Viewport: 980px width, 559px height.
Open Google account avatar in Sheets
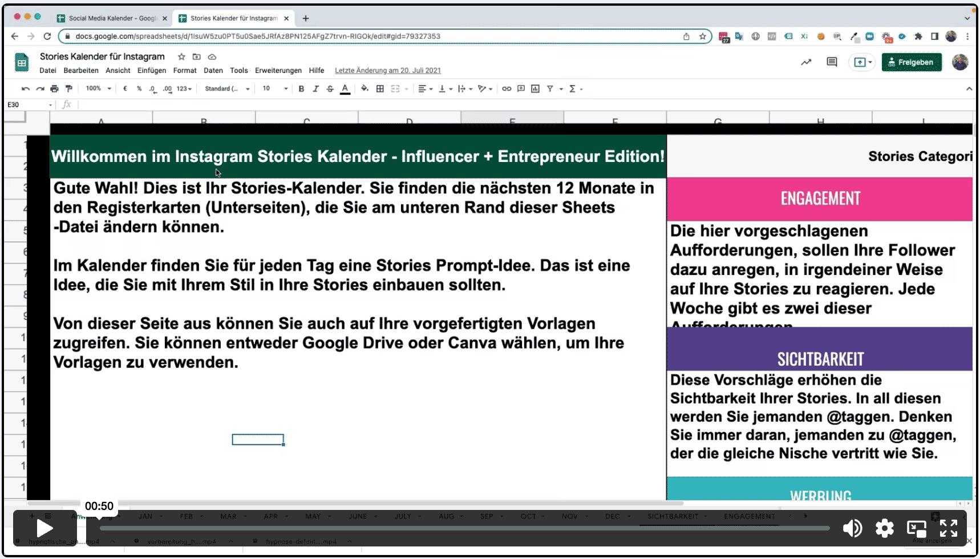click(960, 62)
